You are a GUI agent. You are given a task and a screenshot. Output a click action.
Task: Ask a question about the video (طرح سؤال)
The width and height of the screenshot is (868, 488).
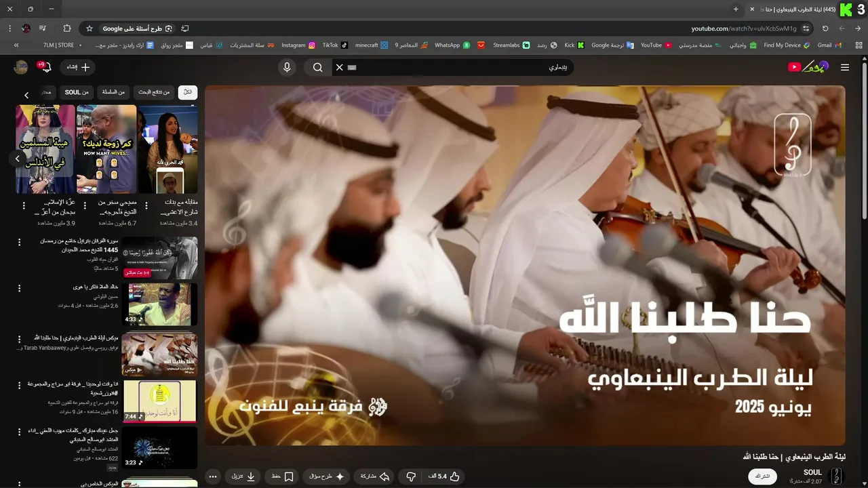327,476
